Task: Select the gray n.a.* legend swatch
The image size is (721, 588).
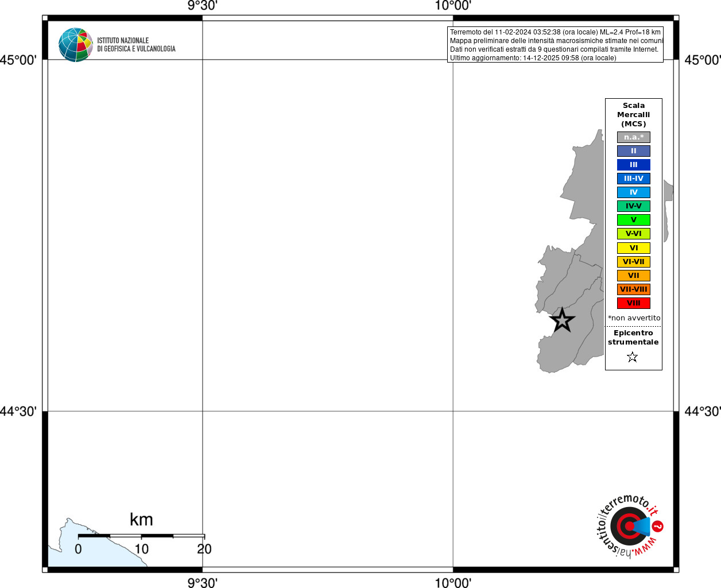Action: 634,137
